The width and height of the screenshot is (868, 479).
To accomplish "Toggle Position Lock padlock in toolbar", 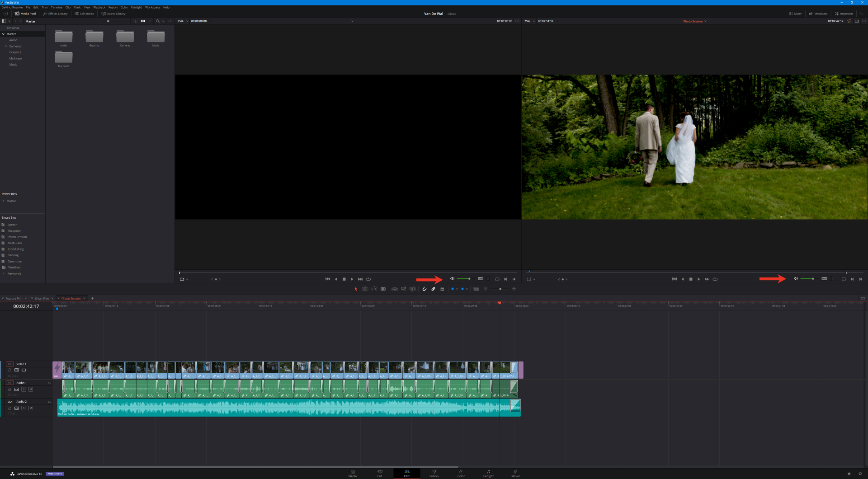I will point(442,289).
